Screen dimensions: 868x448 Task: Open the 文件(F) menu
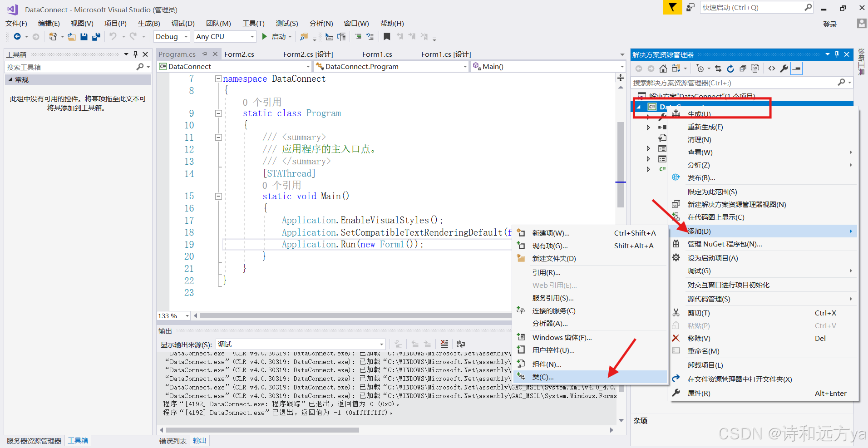pyautogui.click(x=16, y=24)
